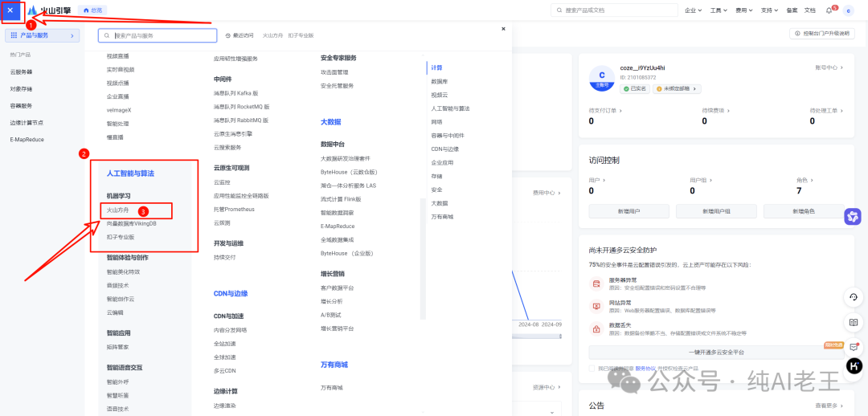This screenshot has height=416, width=868.
Task: Open 流式计算 Flink版 product
Action: 341,198
